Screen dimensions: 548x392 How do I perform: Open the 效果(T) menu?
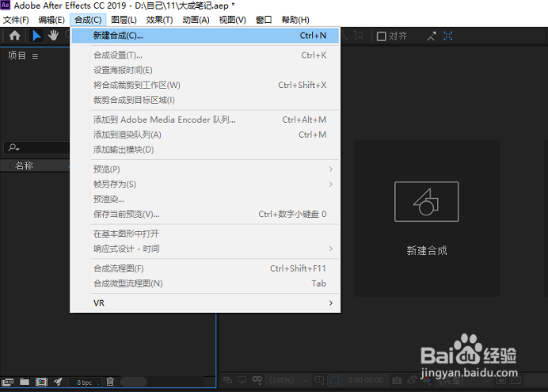click(159, 20)
